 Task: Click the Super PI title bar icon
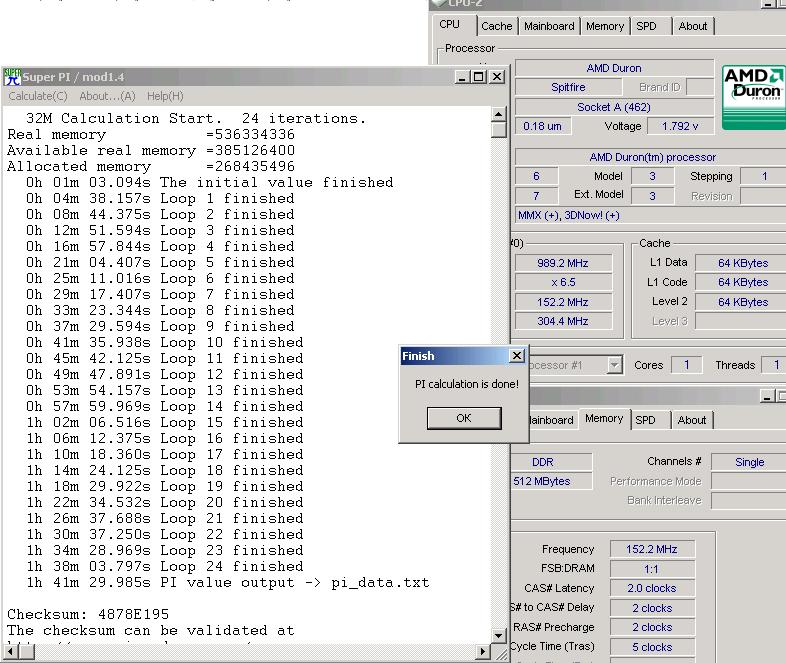point(12,77)
